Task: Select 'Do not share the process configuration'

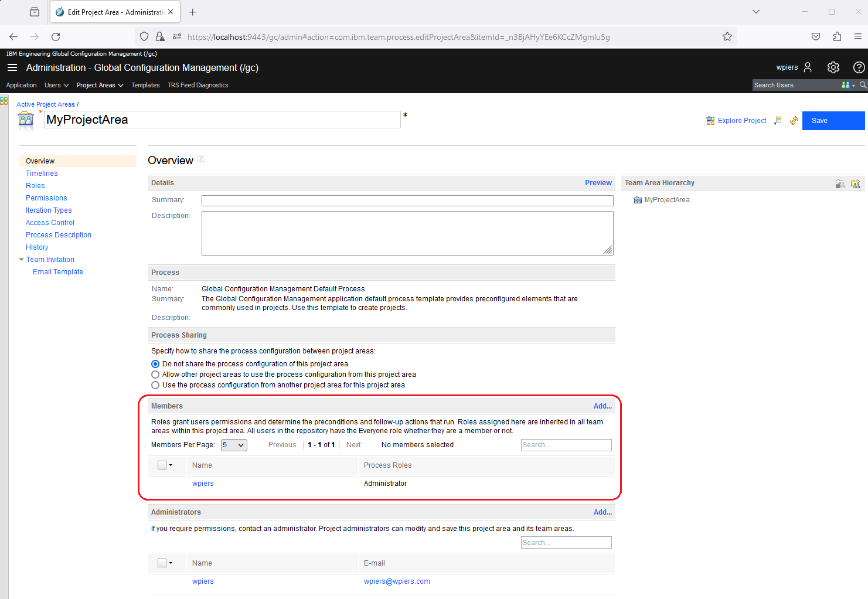Action: click(155, 364)
